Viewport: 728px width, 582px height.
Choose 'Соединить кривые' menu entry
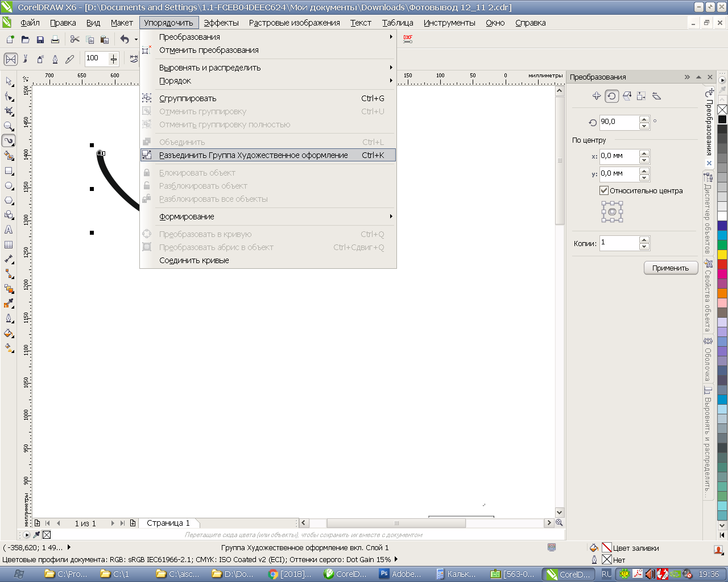tap(268, 260)
